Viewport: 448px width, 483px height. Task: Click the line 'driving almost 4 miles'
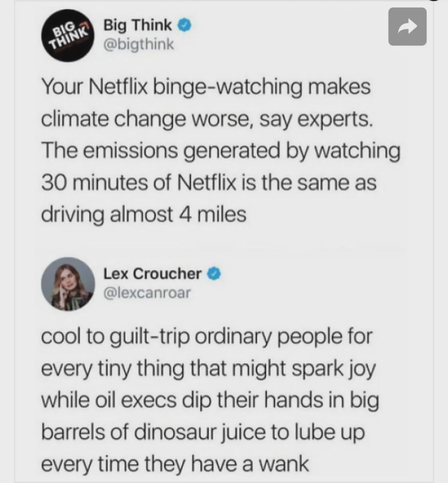coord(144,215)
